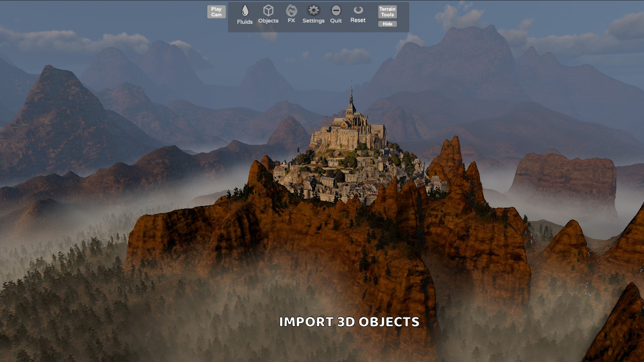Open the FX effects menu

coord(291,14)
